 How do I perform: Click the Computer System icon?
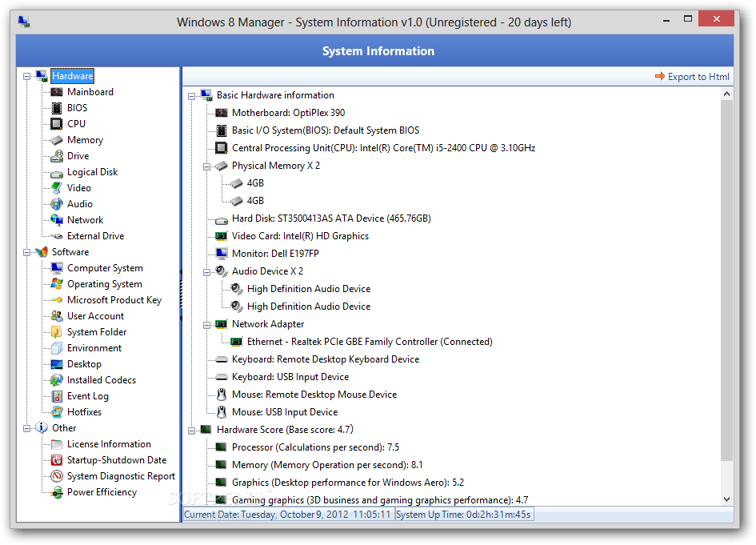pyautogui.click(x=57, y=267)
